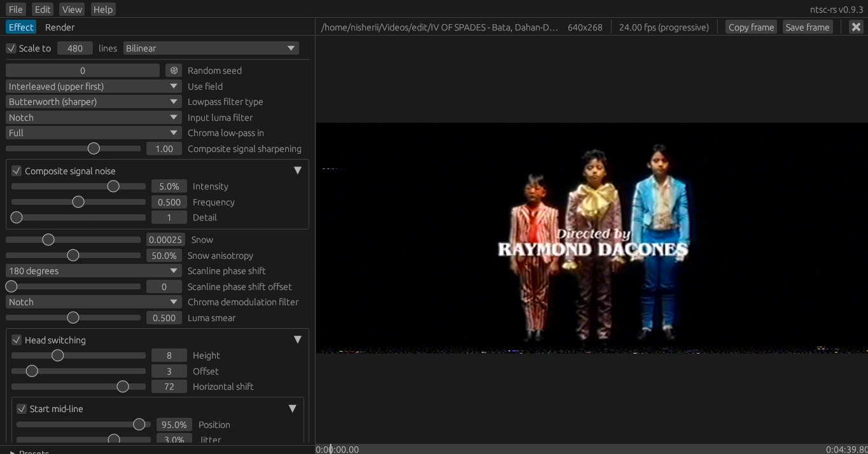Click the 640x268 resolution text
868x454 pixels.
point(585,27)
